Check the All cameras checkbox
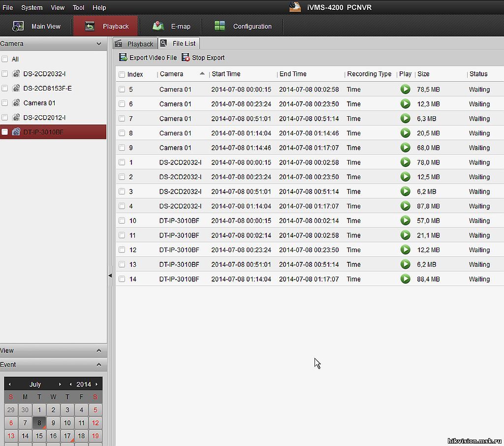 (5, 59)
